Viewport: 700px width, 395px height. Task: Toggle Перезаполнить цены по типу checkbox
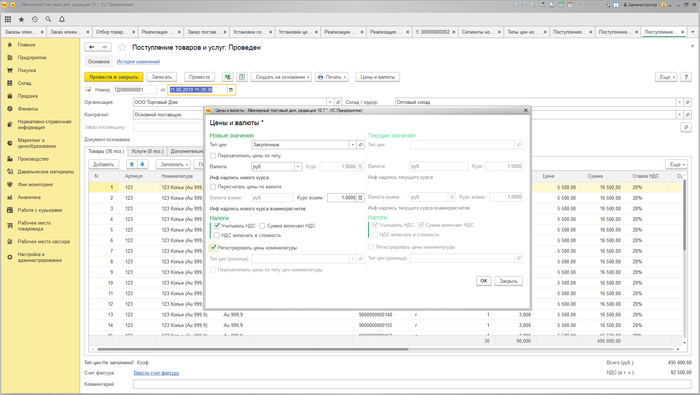[213, 156]
